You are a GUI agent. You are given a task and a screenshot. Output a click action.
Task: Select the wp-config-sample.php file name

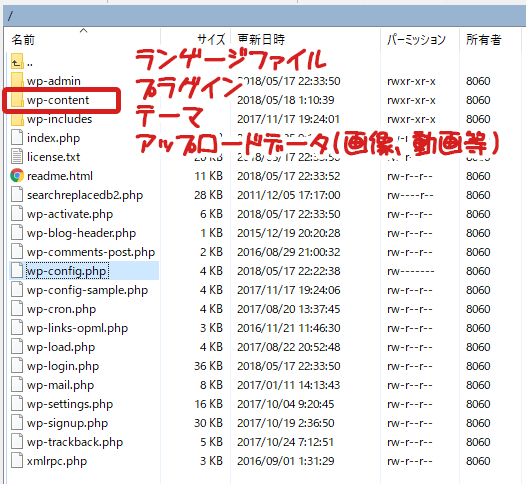coord(87,290)
